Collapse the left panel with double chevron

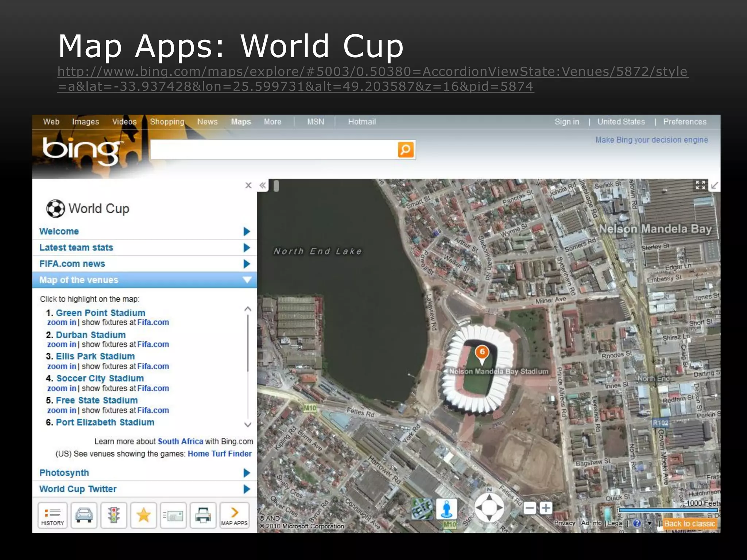click(263, 185)
